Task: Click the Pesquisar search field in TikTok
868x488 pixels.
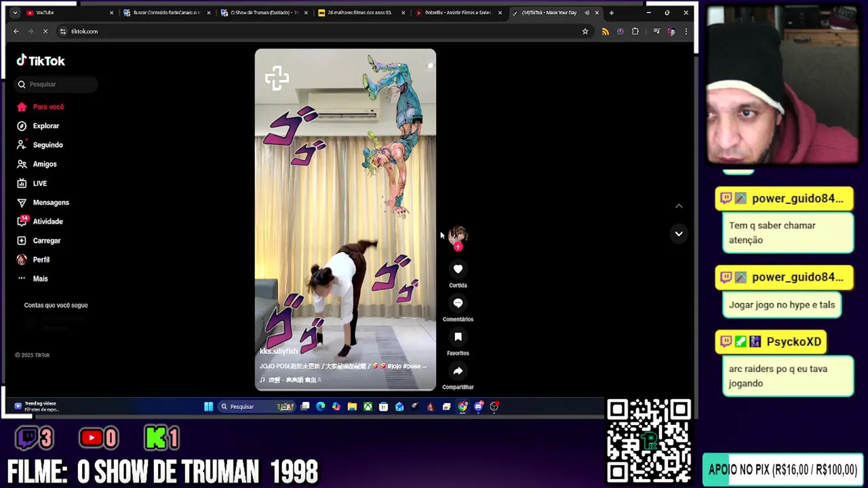Action: (x=56, y=84)
